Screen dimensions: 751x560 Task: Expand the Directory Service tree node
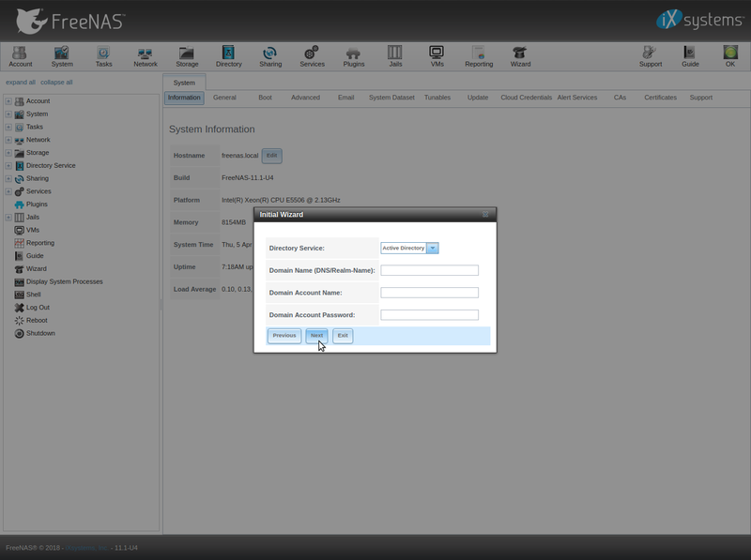(8, 166)
